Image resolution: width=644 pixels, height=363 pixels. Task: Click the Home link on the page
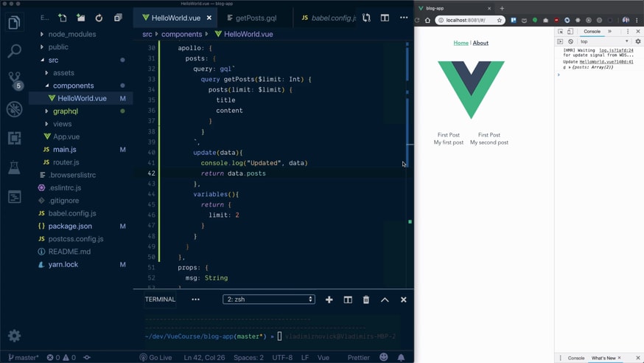[x=461, y=43]
